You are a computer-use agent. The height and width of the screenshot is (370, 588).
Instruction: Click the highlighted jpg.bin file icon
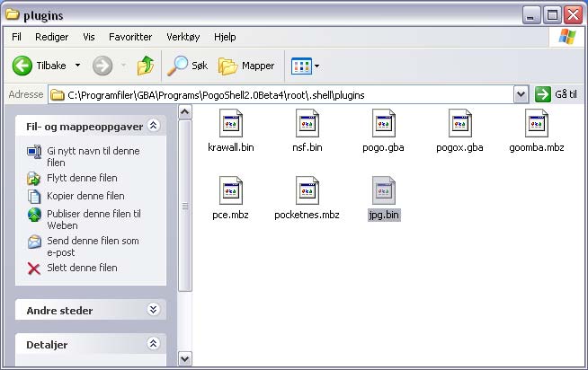point(384,190)
